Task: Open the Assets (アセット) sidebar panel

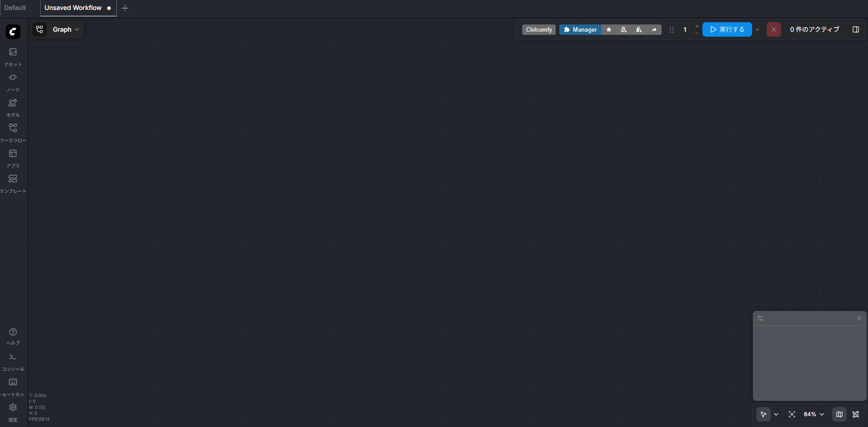Action: coord(13,56)
